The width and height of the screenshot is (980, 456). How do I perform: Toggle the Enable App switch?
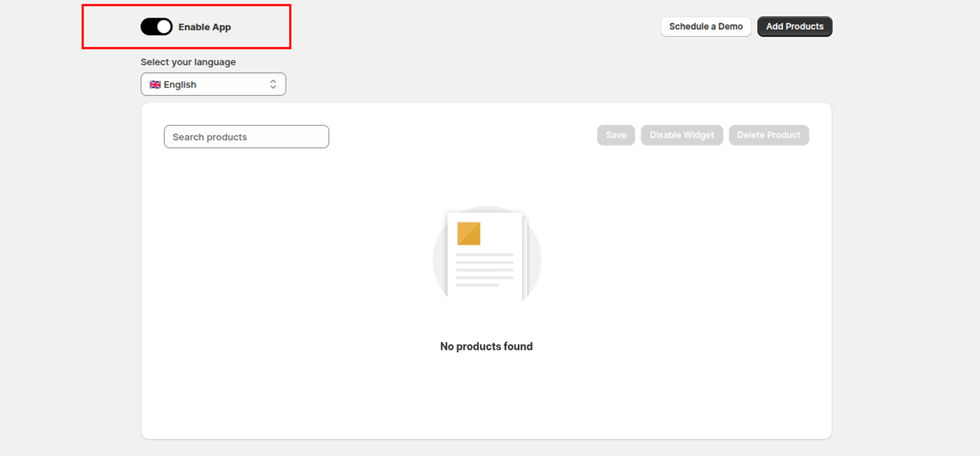click(156, 27)
